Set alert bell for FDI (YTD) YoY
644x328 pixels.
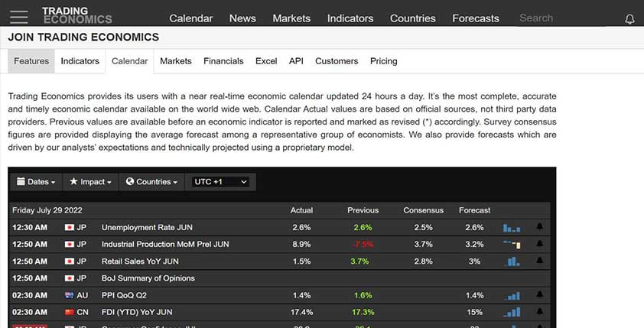540,312
